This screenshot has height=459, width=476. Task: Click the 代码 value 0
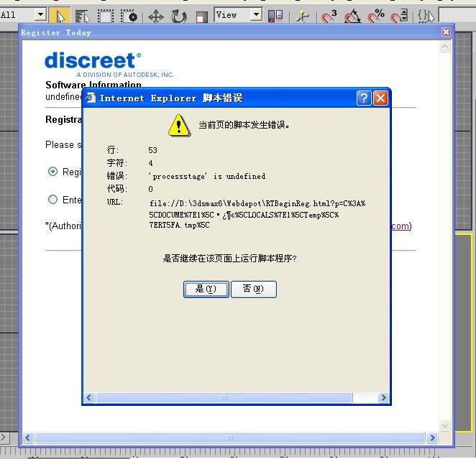[150, 189]
